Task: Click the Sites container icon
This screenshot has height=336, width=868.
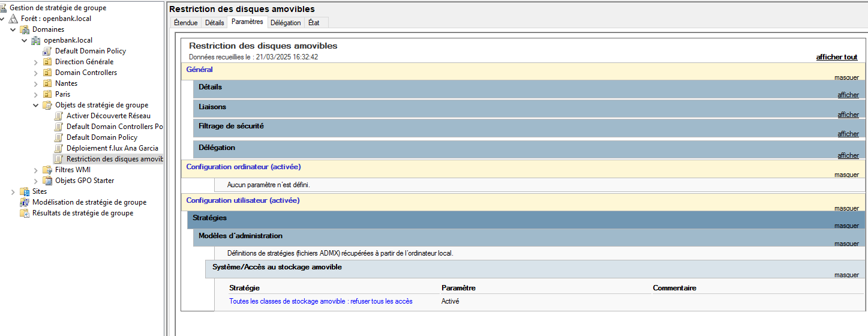Action: (25, 191)
